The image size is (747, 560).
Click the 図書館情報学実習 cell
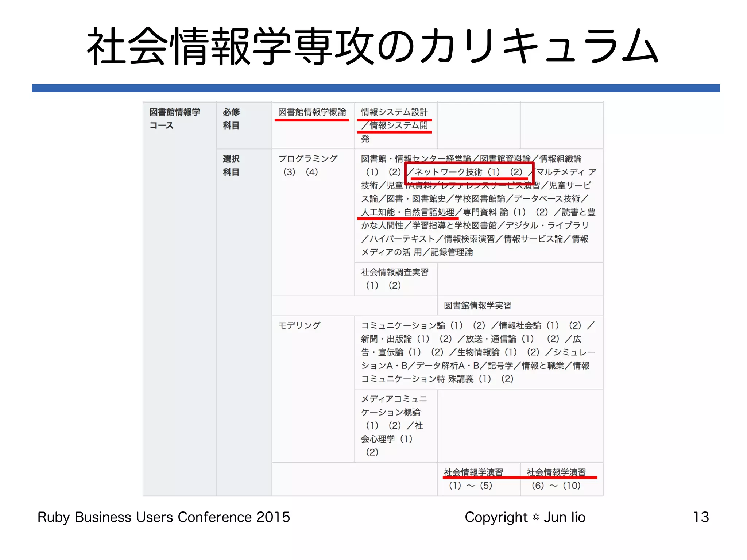point(520,305)
